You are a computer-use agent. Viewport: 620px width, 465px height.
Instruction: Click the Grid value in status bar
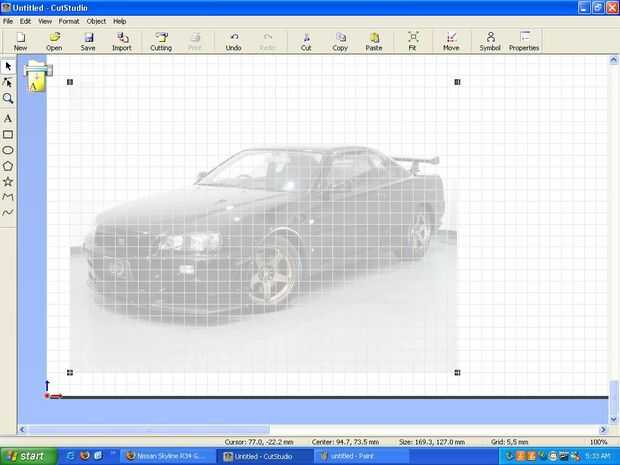[x=509, y=442]
